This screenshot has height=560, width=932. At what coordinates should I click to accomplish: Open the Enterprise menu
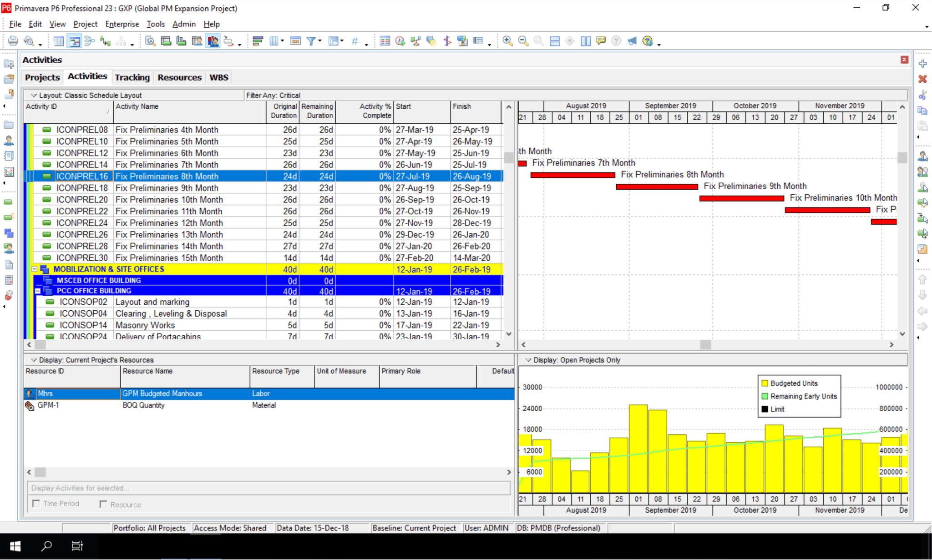(122, 24)
